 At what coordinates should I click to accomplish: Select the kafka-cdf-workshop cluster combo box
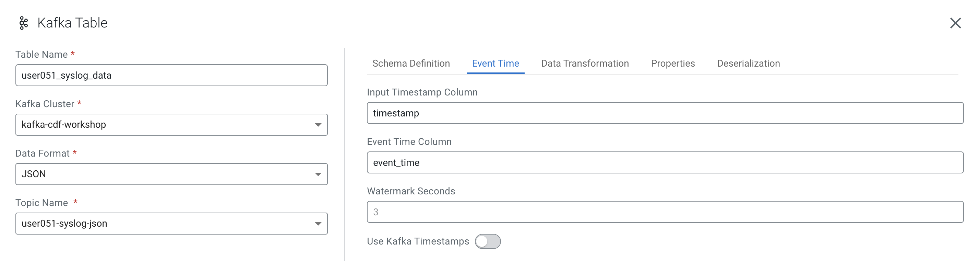pyautogui.click(x=171, y=125)
